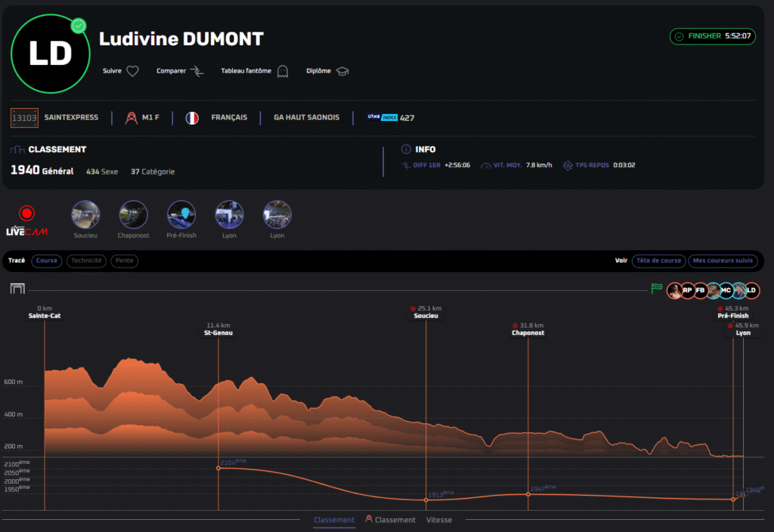Screen dimensions: 774x532
Task: Open the Tableau fantôme ghost icon
Action: click(x=283, y=72)
